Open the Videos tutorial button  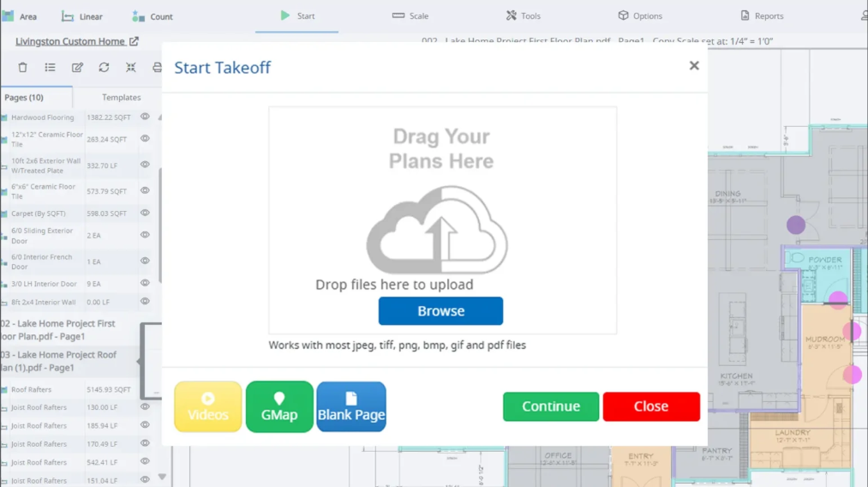[207, 406]
